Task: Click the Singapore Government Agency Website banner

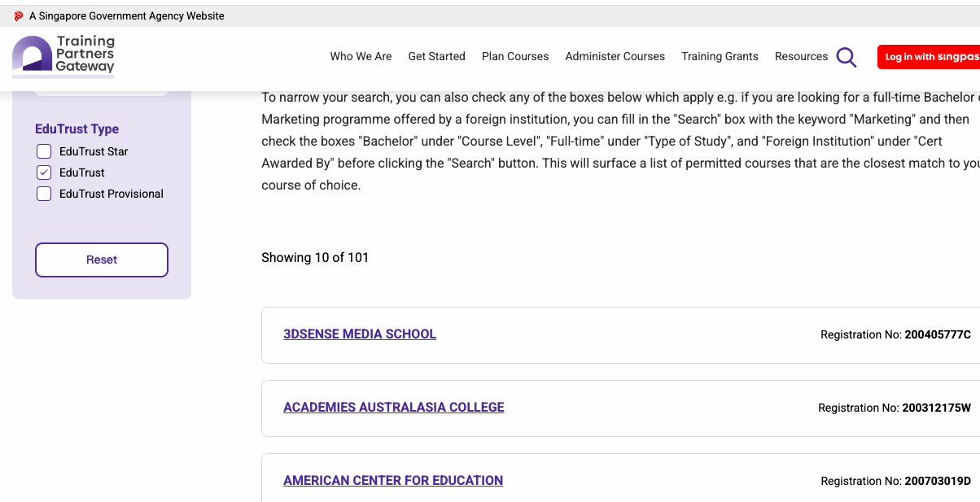Action: [125, 15]
